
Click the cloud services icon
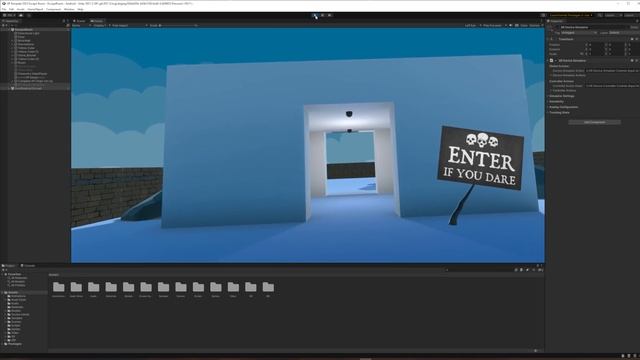pos(21,15)
